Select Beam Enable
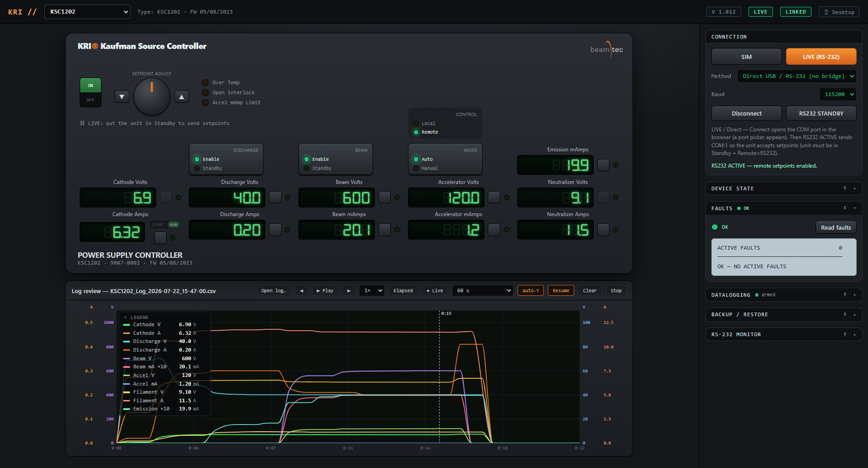Image resolution: width=868 pixels, height=468 pixels. point(317,159)
